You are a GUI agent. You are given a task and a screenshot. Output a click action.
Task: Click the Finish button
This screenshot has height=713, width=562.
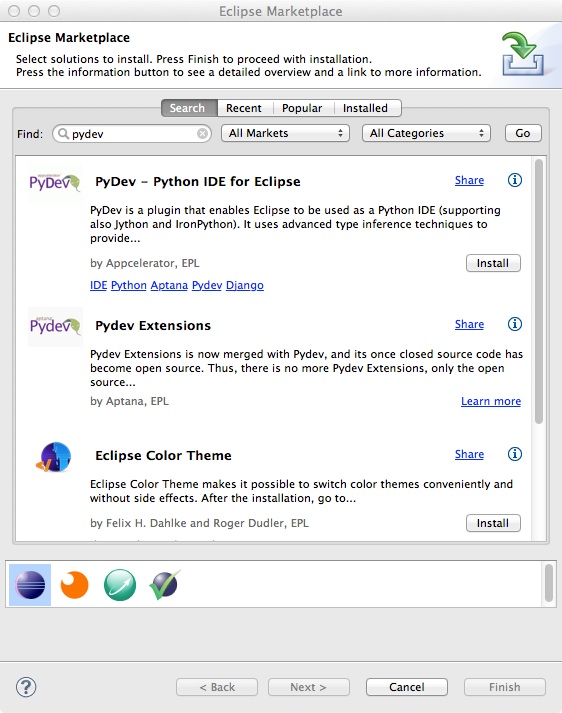[x=505, y=687]
